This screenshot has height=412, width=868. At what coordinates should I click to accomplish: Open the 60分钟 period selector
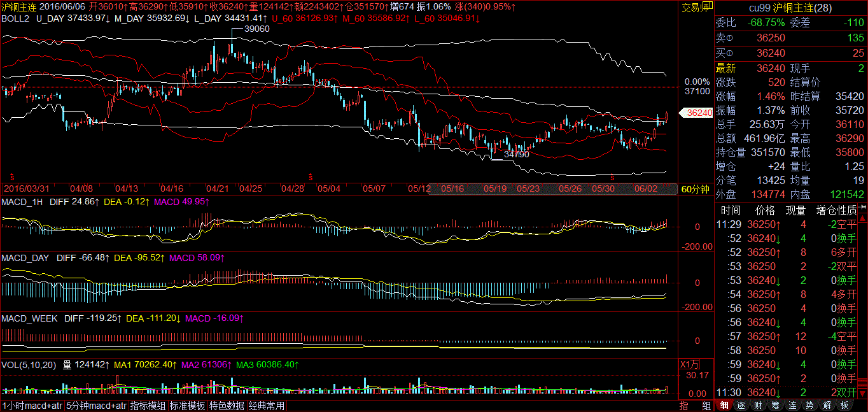[x=695, y=189]
